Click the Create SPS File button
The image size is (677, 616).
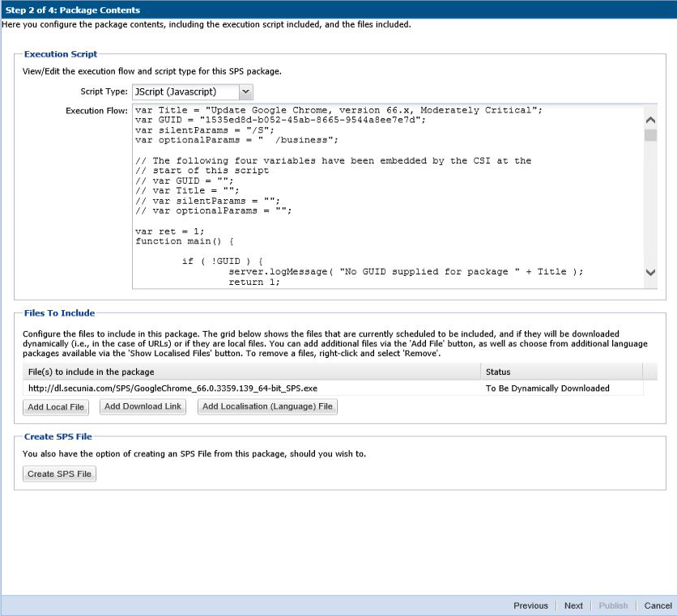tap(59, 474)
